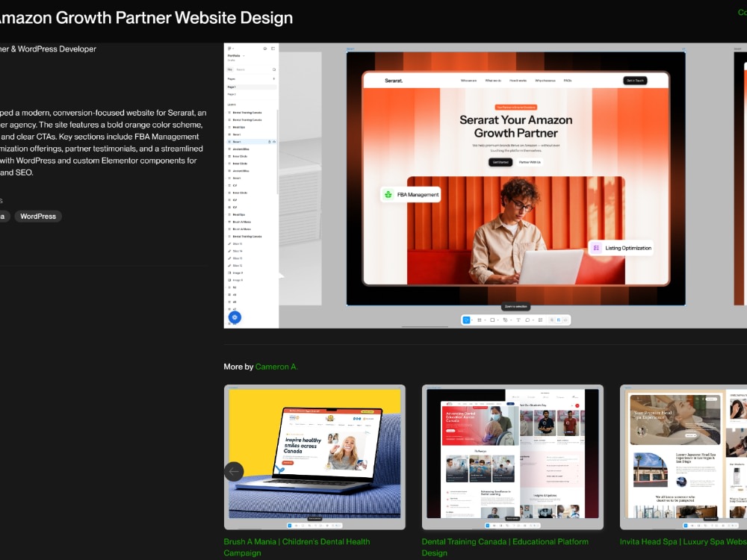Open the main Serarat project preview image
Image resolution: width=747 pixels, height=560 pixels.
click(486, 186)
